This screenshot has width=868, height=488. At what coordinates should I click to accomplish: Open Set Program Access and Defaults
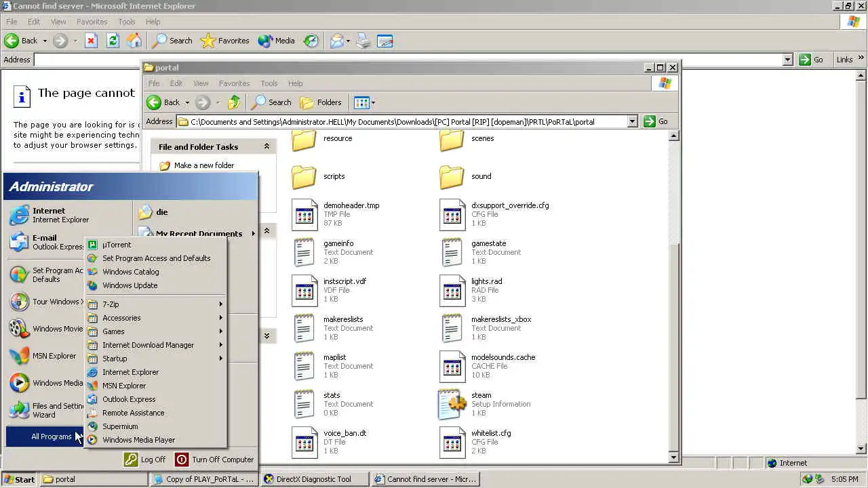point(155,258)
